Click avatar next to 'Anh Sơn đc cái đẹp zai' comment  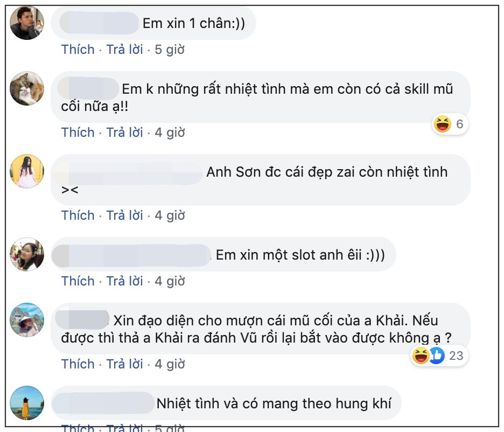click(x=27, y=171)
